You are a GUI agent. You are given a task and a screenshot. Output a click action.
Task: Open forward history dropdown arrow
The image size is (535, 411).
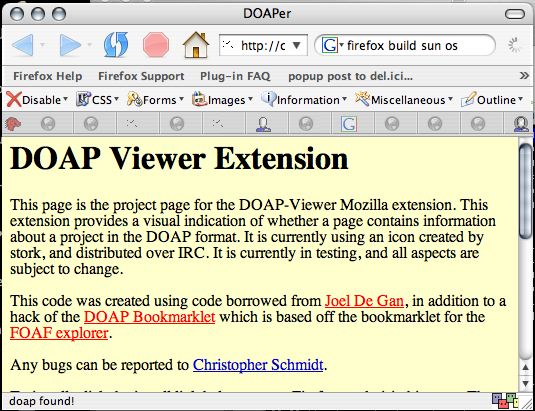89,45
